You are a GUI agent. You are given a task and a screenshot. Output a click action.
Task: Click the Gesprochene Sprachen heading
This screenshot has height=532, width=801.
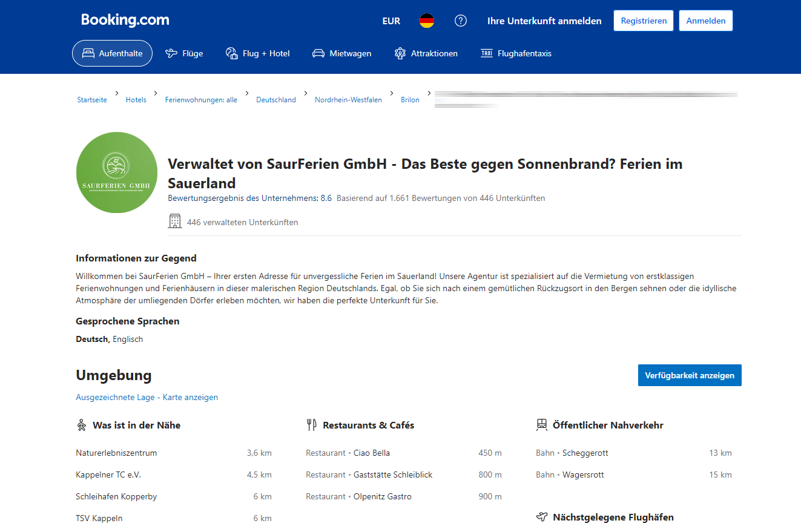pyautogui.click(x=128, y=321)
